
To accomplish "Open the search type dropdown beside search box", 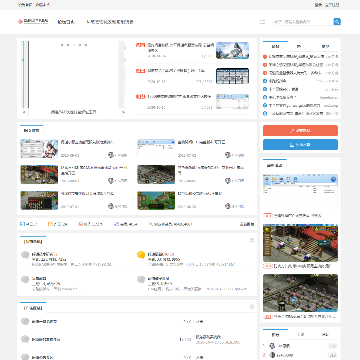I will (x=278, y=22).
